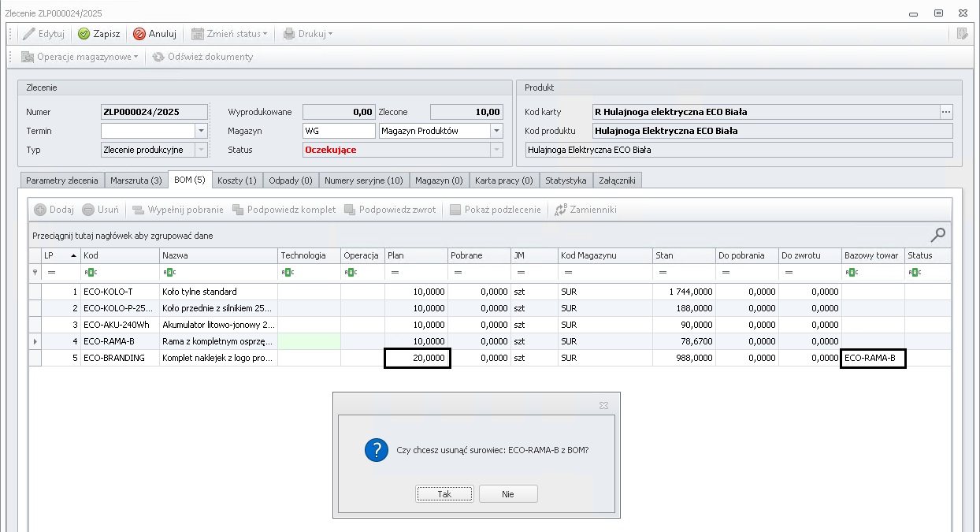Open the Numery seryjne (10) tab
Screen dimensions: 980x532
coord(364,180)
